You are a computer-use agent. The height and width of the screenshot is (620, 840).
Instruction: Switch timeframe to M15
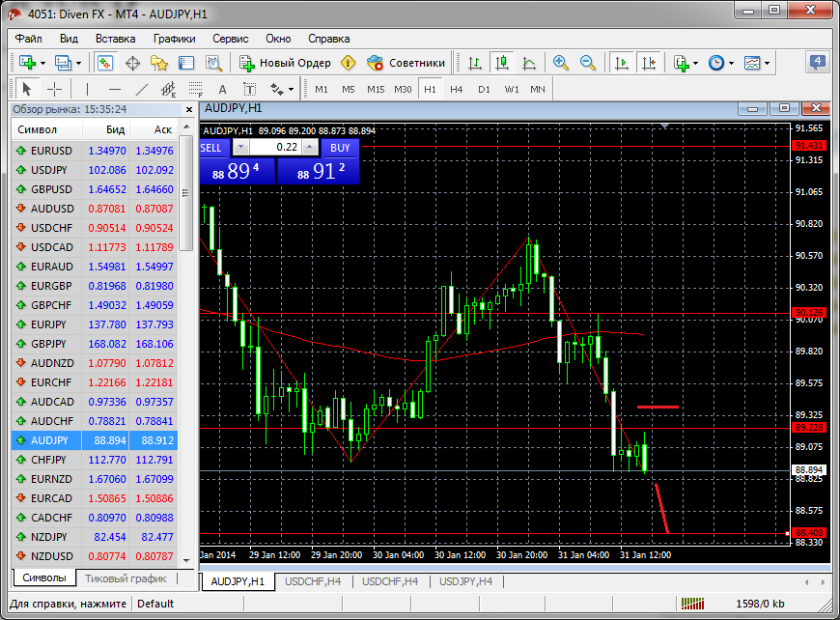[x=376, y=90]
